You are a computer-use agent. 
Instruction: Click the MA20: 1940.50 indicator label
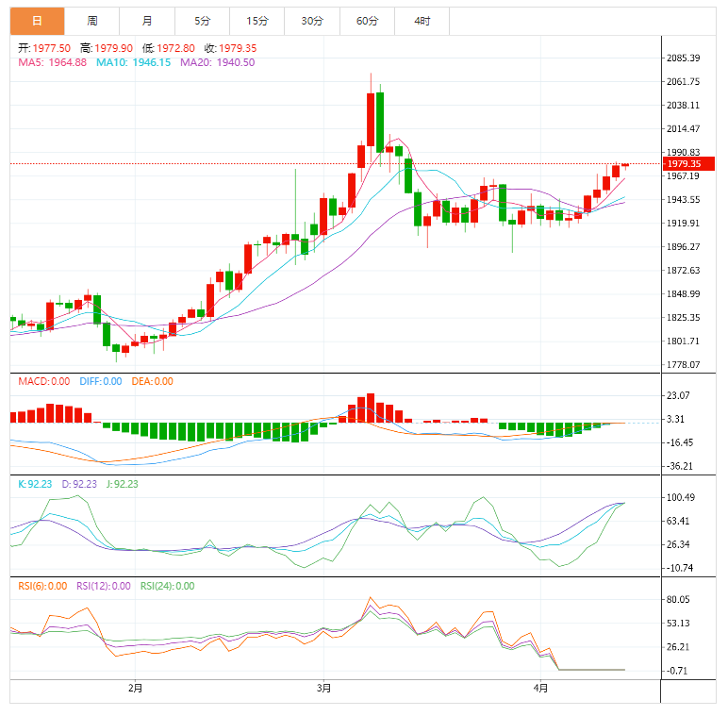[x=217, y=62]
